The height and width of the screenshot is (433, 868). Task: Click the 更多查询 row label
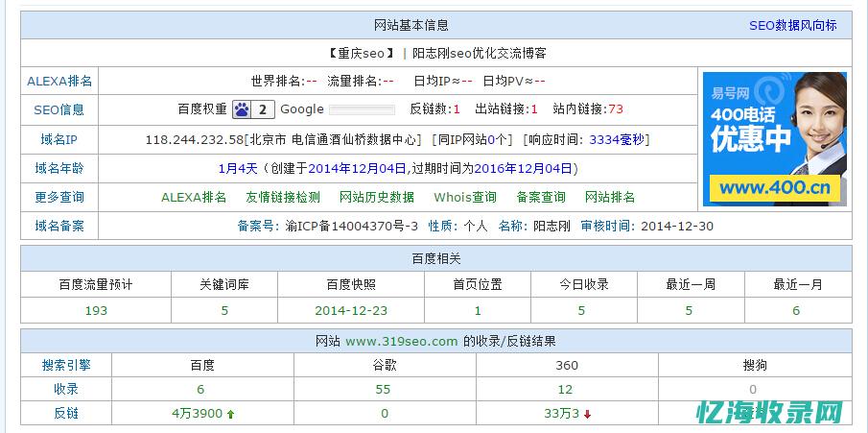pos(59,198)
